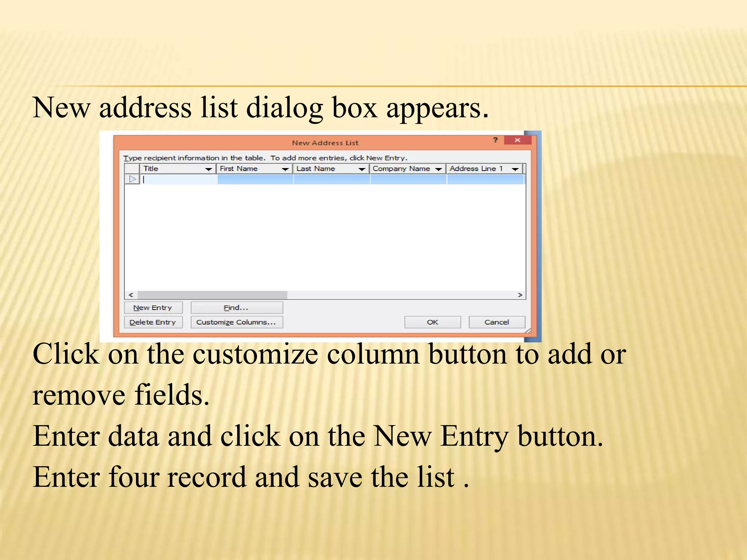Click the horizontal scrollbar thumb
Screen dimensions: 747x560
coord(212,295)
